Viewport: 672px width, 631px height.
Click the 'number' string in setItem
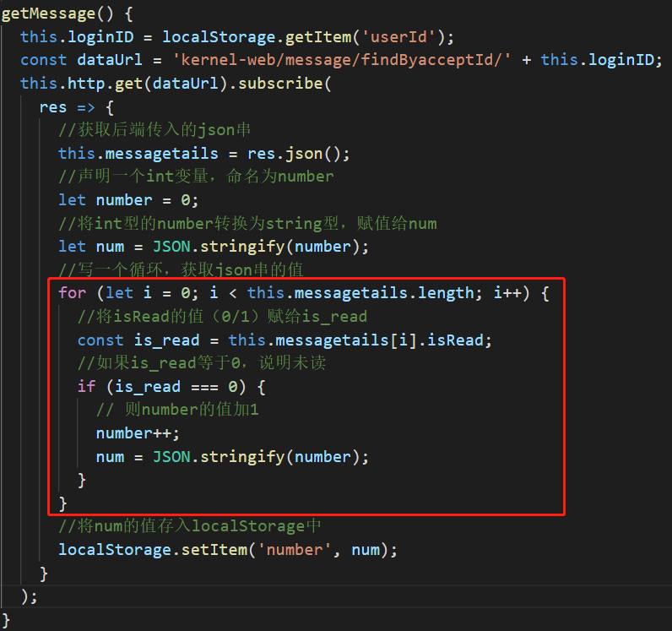coord(295,550)
